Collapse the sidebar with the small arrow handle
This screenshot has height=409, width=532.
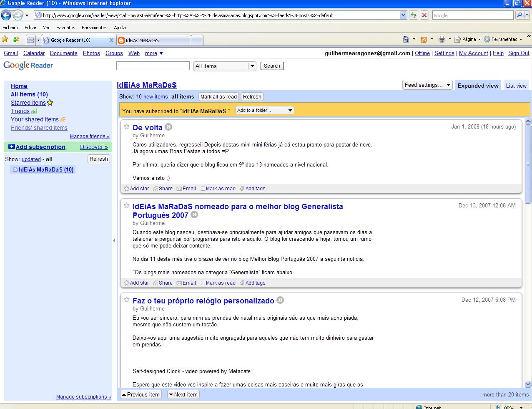pos(114,240)
